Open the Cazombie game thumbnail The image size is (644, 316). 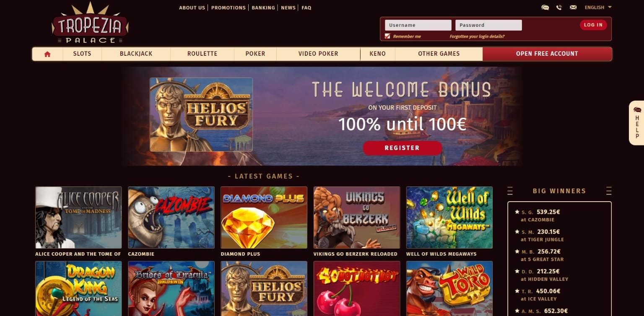(x=171, y=218)
